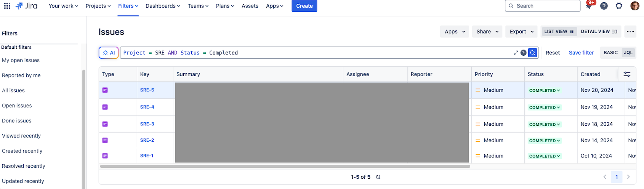Change status dropdown for SRE-2

[545, 141]
